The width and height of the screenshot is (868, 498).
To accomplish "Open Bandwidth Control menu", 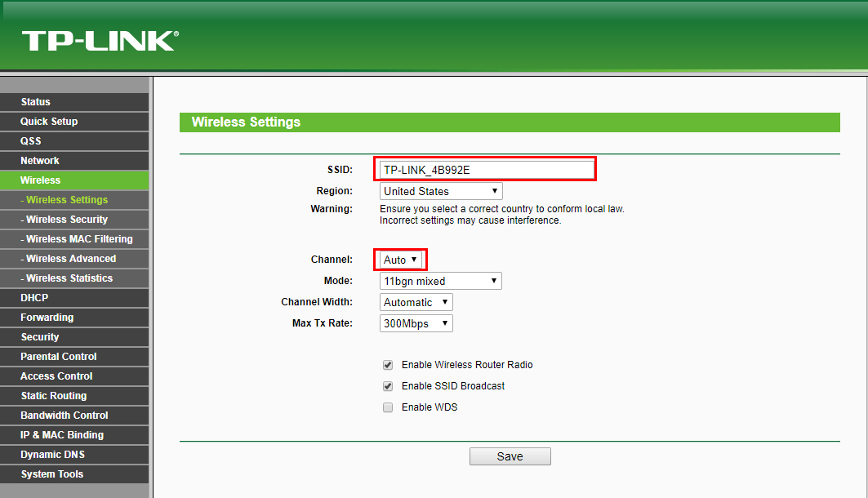I will 74,416.
